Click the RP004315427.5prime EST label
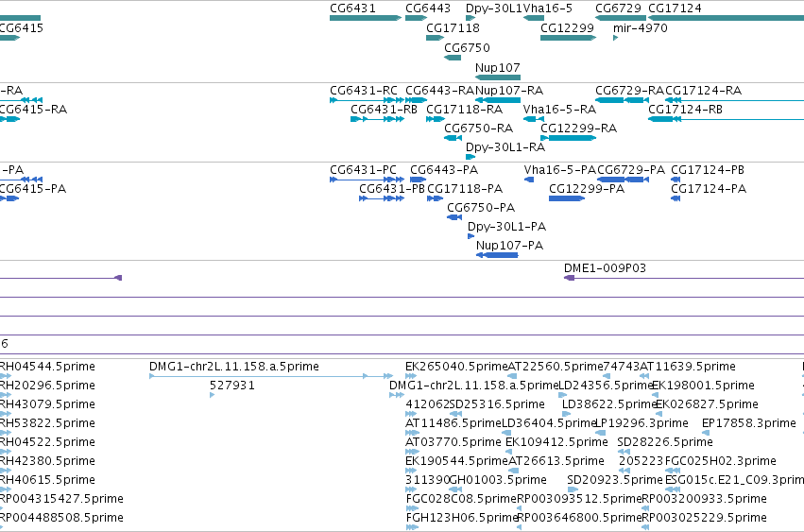Screen dimensions: 804x532 pos(61,499)
